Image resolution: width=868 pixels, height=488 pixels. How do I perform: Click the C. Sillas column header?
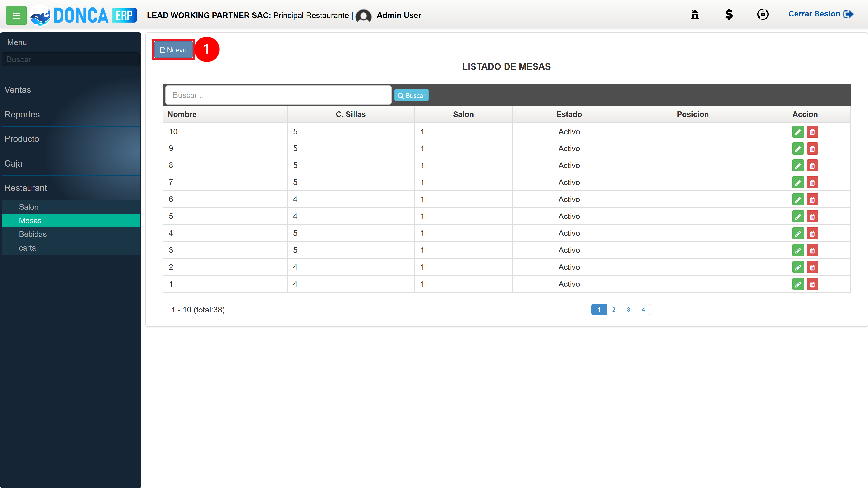click(350, 114)
